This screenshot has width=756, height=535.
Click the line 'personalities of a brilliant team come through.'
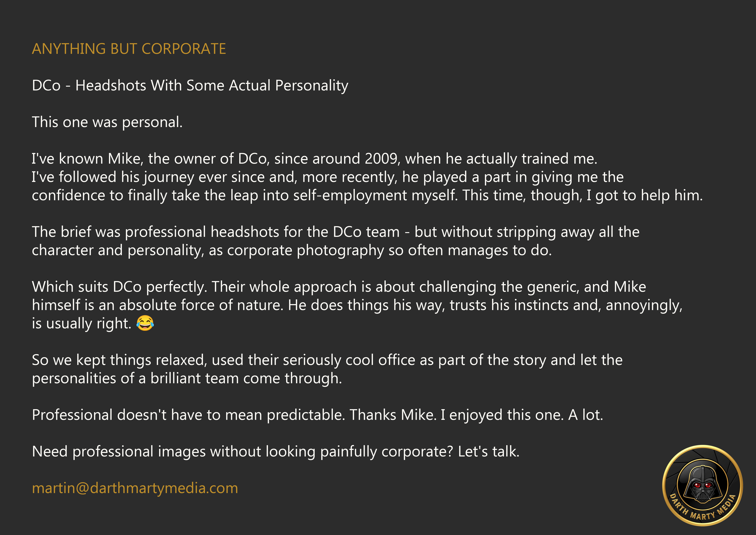pyautogui.click(x=187, y=378)
